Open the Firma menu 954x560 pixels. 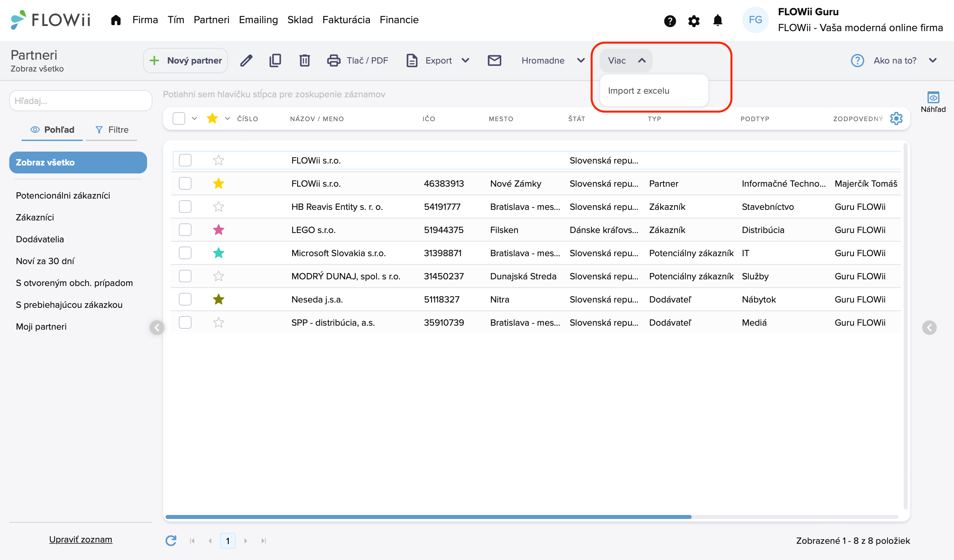pyautogui.click(x=145, y=20)
